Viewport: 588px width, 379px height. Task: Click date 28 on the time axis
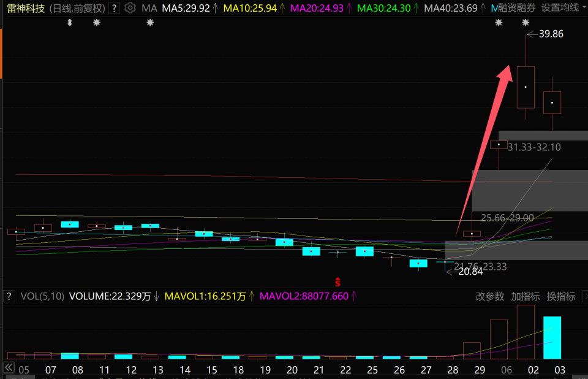[453, 370]
